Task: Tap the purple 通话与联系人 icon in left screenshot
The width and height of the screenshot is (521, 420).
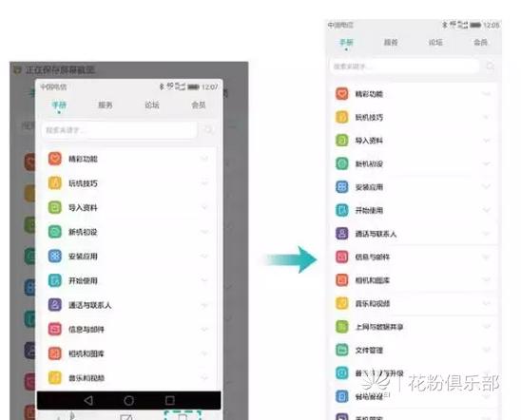Action: 55,305
